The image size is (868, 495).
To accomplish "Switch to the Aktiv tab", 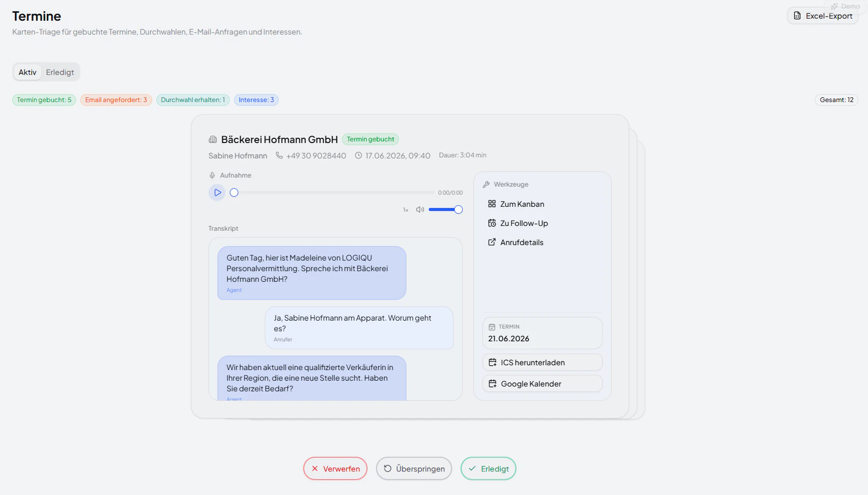I will (28, 72).
